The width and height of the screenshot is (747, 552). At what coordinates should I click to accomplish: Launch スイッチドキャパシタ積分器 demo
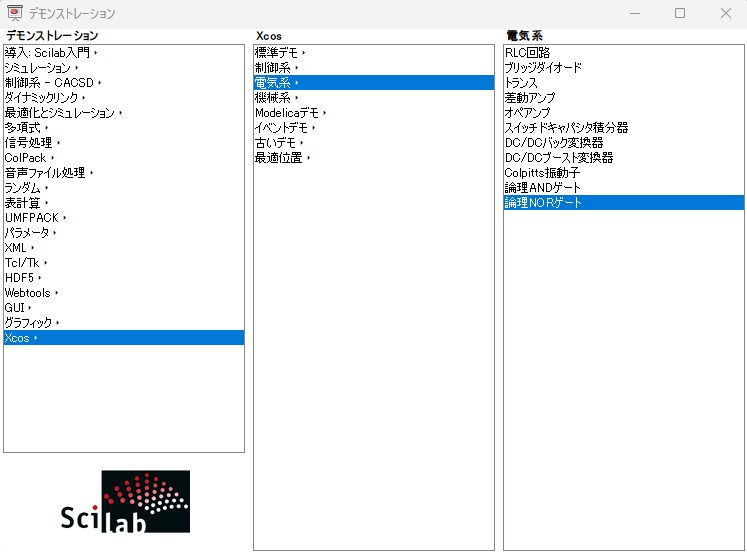click(624, 128)
